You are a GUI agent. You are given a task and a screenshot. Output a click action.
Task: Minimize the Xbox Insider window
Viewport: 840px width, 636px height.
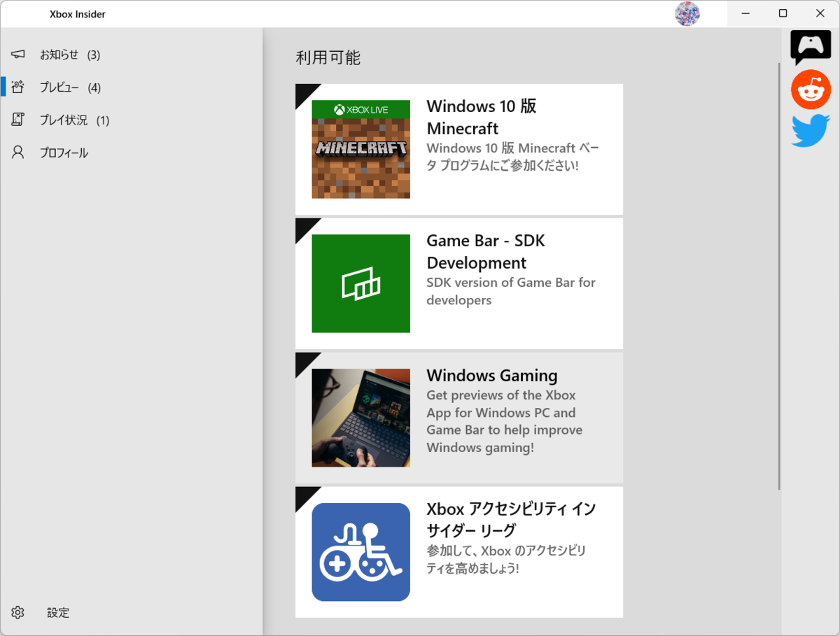(x=746, y=14)
